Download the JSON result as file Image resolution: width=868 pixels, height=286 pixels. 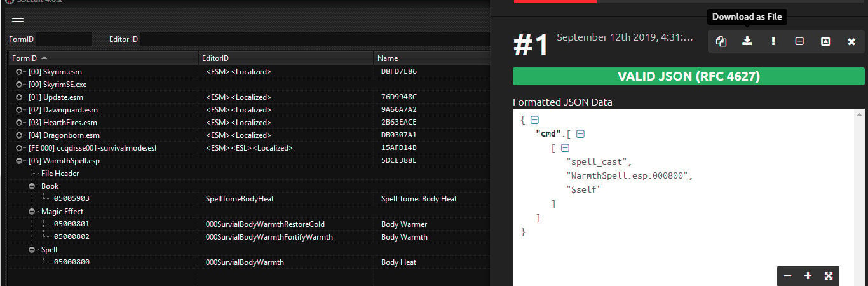click(x=747, y=41)
